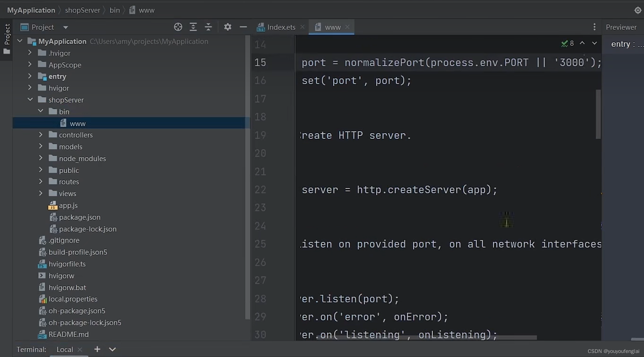Expand the entry module folder
Screen dimensions: 644x357
(30, 76)
